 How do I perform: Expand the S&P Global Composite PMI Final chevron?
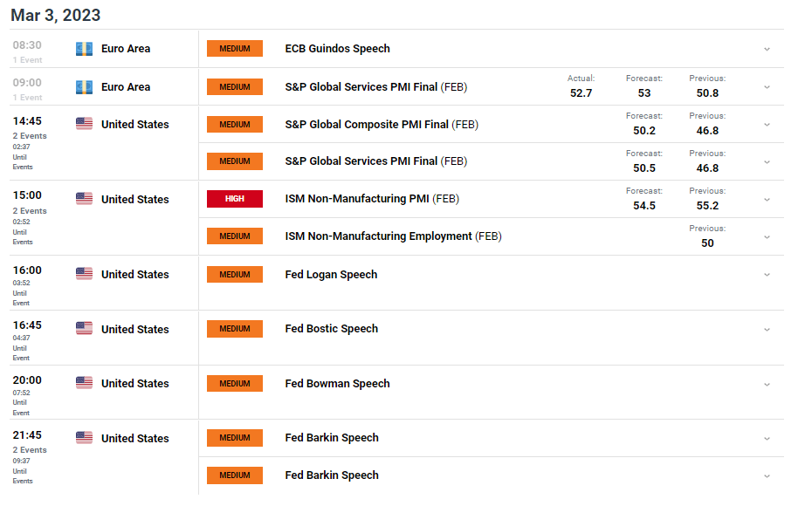coord(767,125)
